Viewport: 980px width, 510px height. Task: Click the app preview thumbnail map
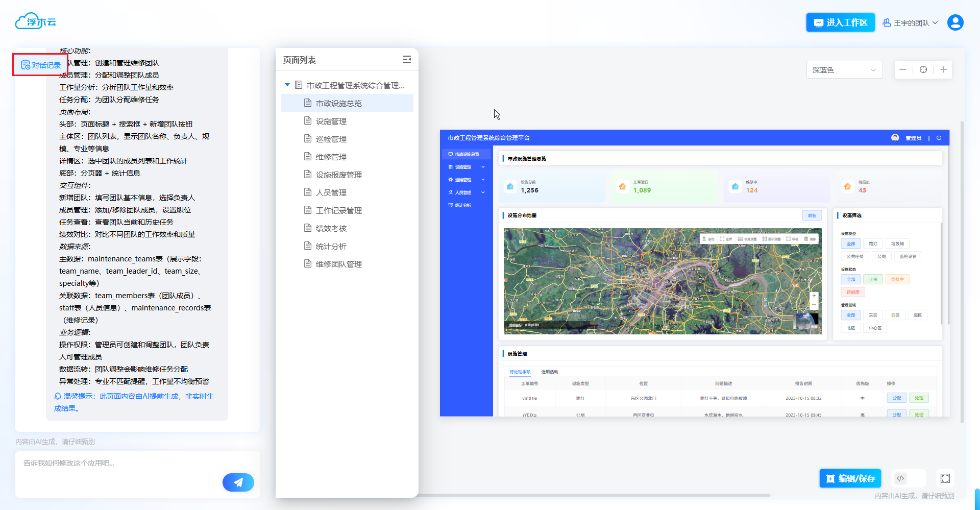(662, 281)
